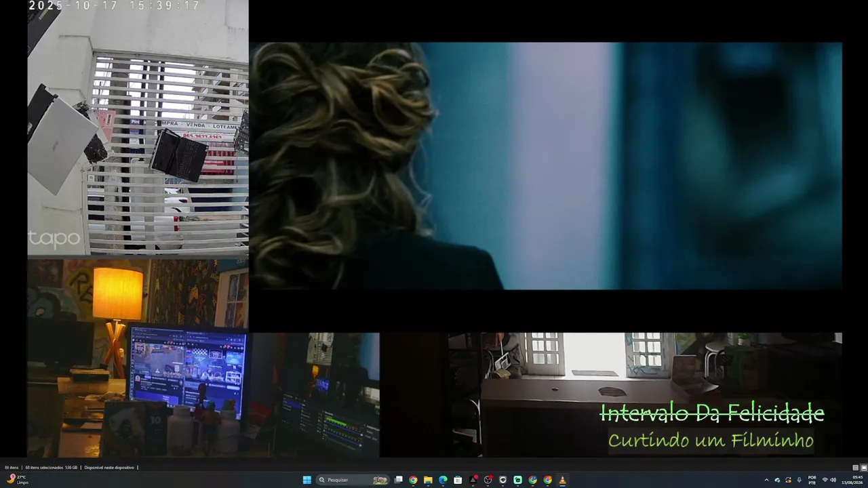Show hidden system tray icons
868x488 pixels.
(767, 480)
